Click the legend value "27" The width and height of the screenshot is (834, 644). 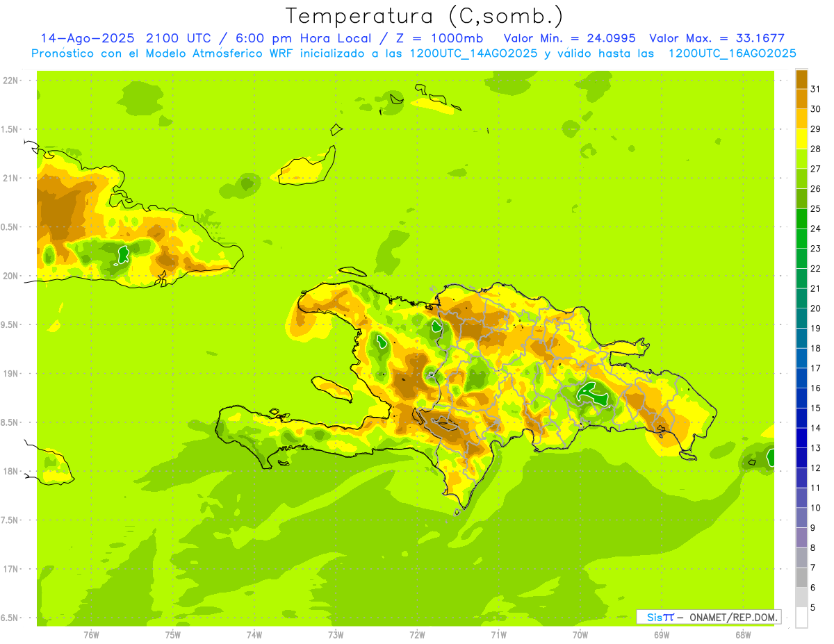click(x=815, y=169)
